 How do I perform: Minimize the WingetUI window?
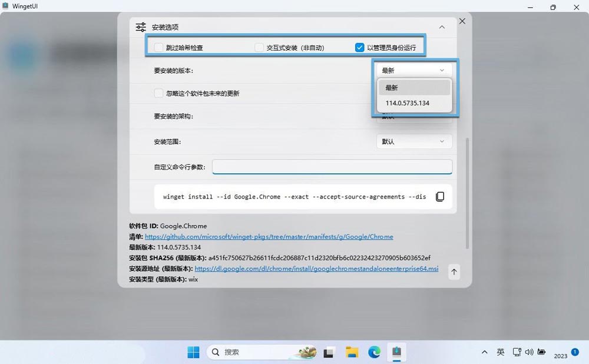pyautogui.click(x=530, y=7)
